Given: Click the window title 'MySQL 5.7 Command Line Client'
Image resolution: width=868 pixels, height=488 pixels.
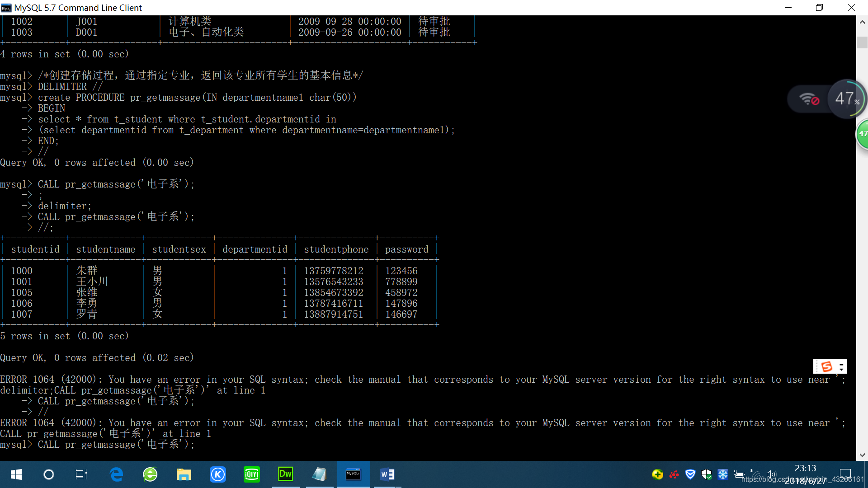Looking at the screenshot, I should [x=78, y=8].
